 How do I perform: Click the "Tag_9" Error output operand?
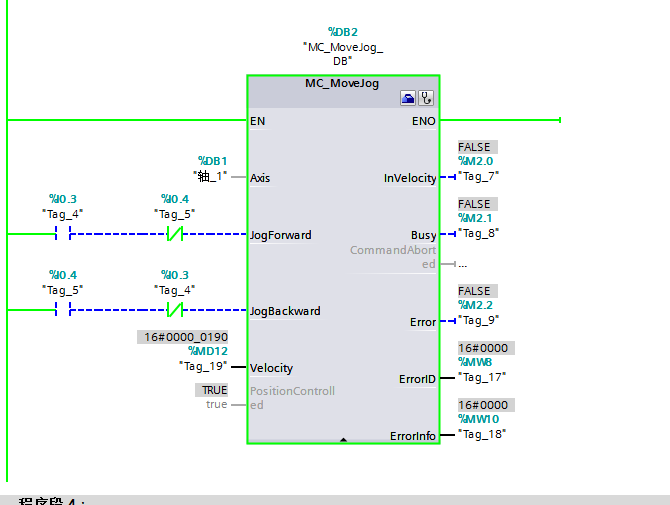click(x=478, y=320)
